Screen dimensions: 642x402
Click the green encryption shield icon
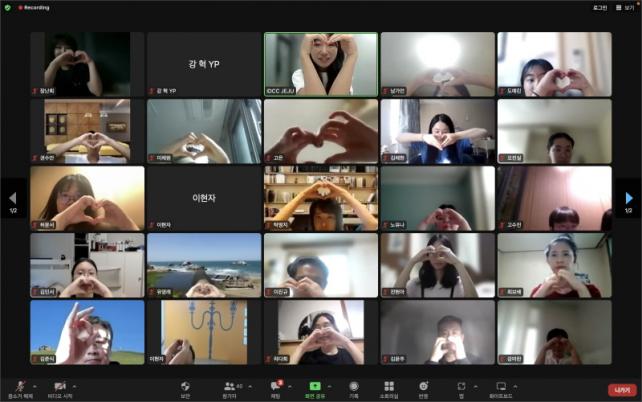[x=7, y=7]
